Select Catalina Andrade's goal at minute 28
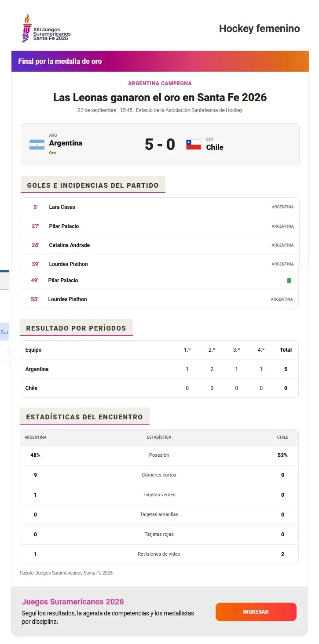The height and width of the screenshot is (644, 319). (160, 245)
